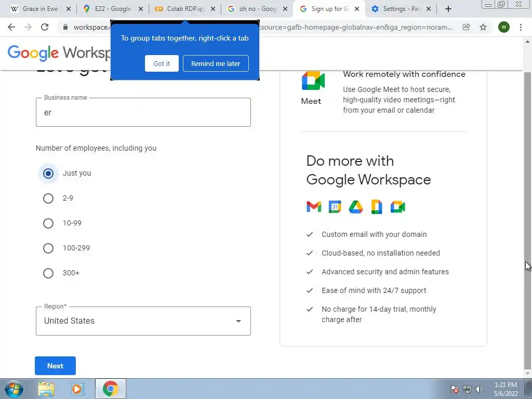This screenshot has width=532, height=399.
Task: Click the volume speaker tray icon
Action: (x=480, y=389)
